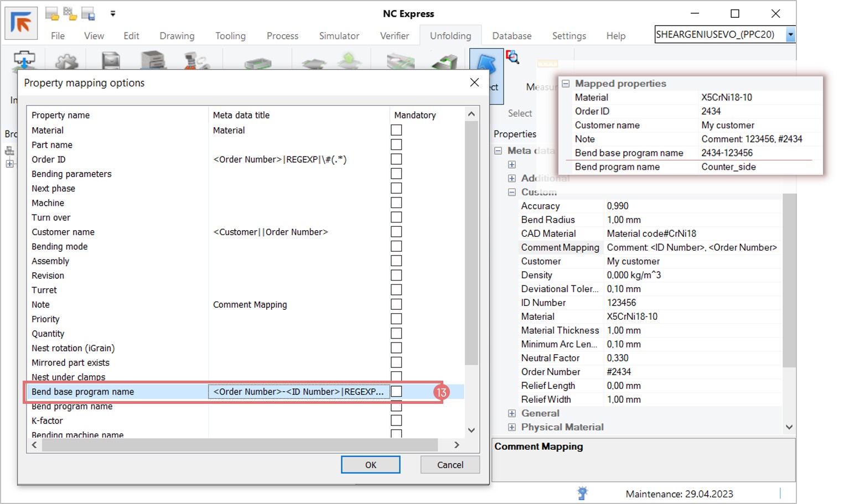Click the save quick access icon with floppy disk
844x504 pixels.
[88, 14]
